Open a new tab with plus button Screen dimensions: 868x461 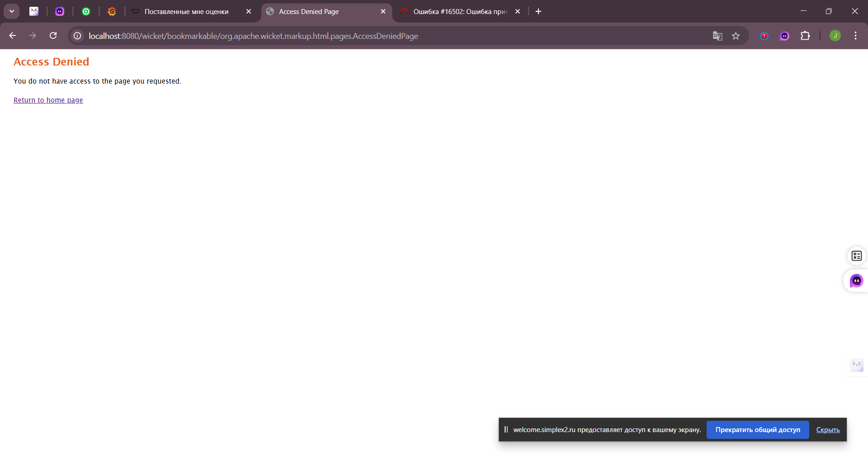[538, 11]
